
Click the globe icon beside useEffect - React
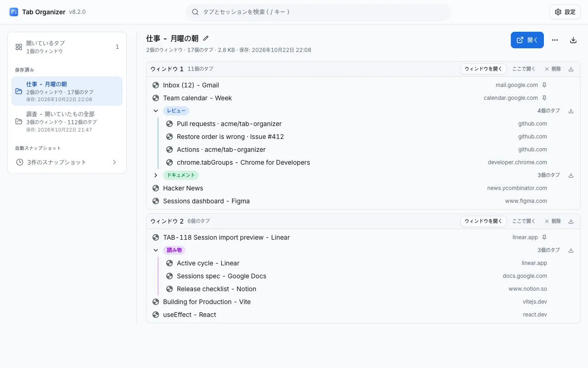click(x=156, y=315)
